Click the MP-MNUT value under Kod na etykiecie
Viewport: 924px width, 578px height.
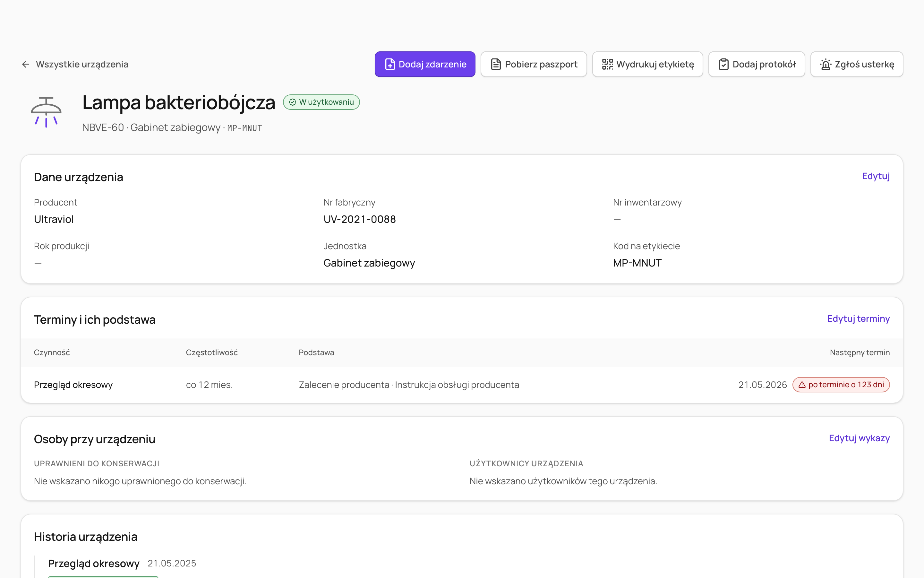637,263
